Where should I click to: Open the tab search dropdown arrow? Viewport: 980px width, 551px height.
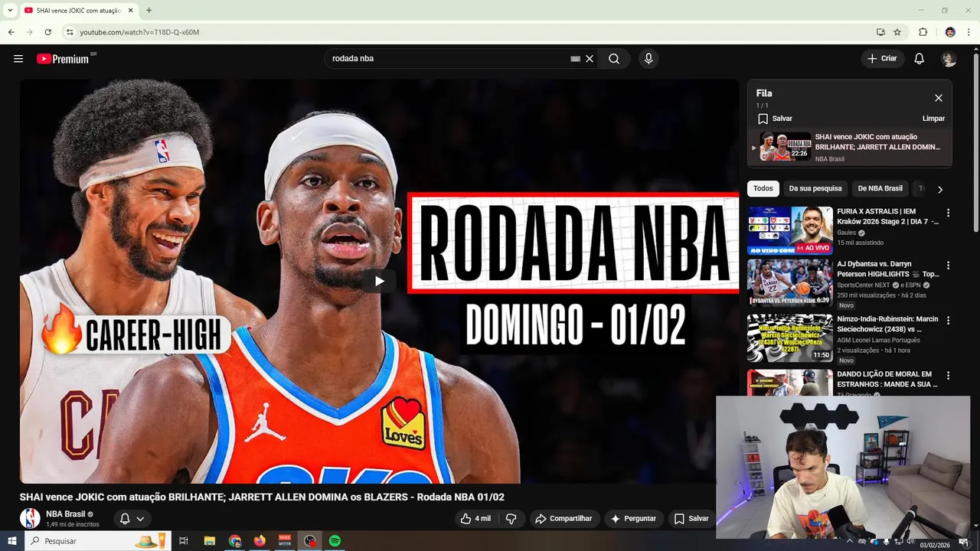tap(10, 11)
